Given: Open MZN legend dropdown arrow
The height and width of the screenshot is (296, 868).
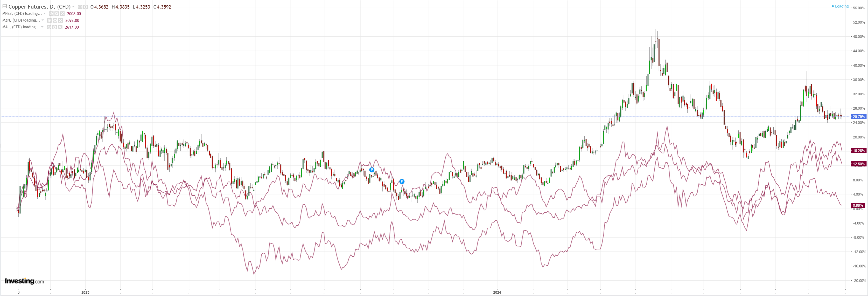Looking at the screenshot, I should click(x=43, y=20).
